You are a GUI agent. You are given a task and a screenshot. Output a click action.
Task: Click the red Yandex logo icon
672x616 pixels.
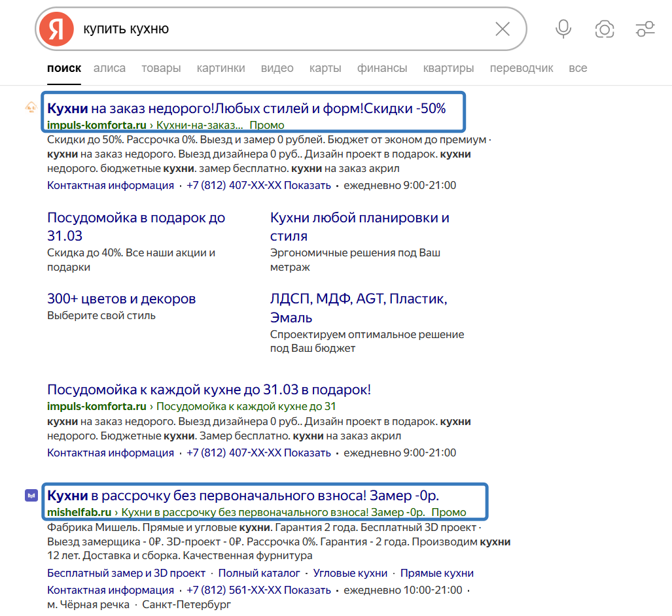tap(56, 29)
